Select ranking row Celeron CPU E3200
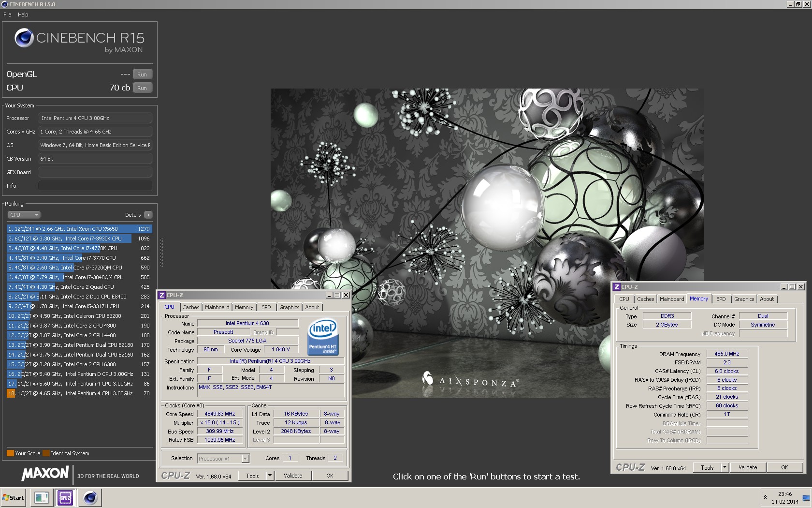 (x=79, y=316)
